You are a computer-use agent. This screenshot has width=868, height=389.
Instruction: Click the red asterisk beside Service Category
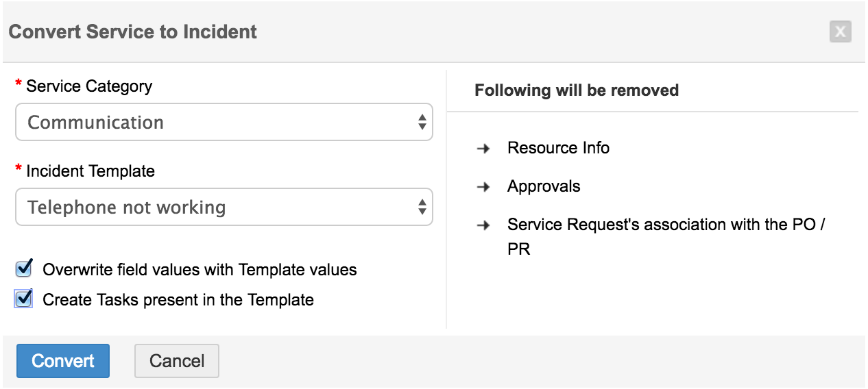pos(19,86)
